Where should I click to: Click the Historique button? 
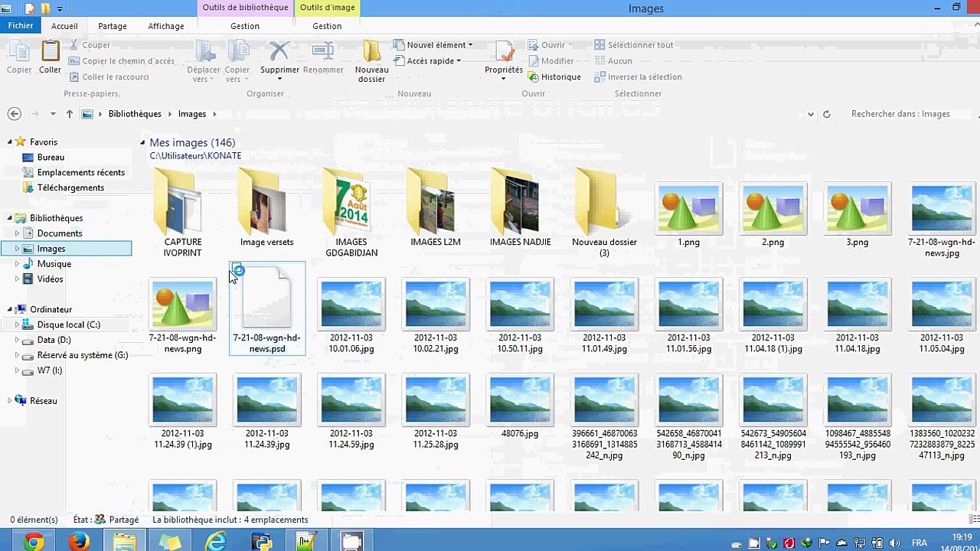(x=554, y=77)
